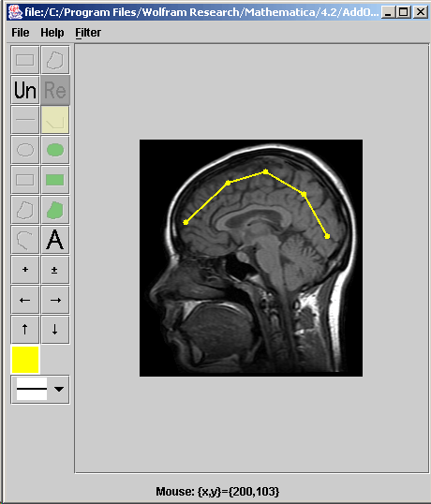The image size is (431, 504).
Task: Click the plus-minus tool button
Action: click(55, 270)
